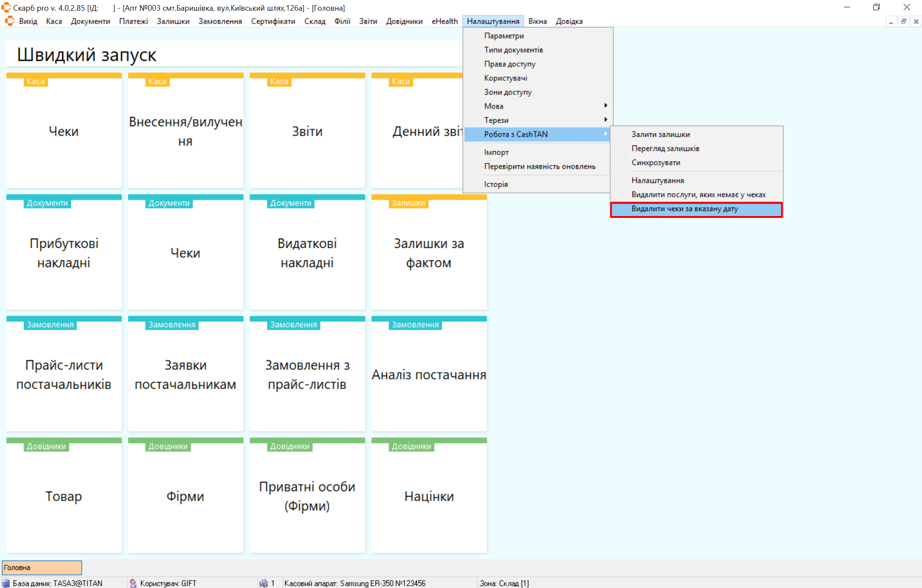Open Параметри from Налаштування menu
This screenshot has height=588, width=922.
tap(504, 36)
